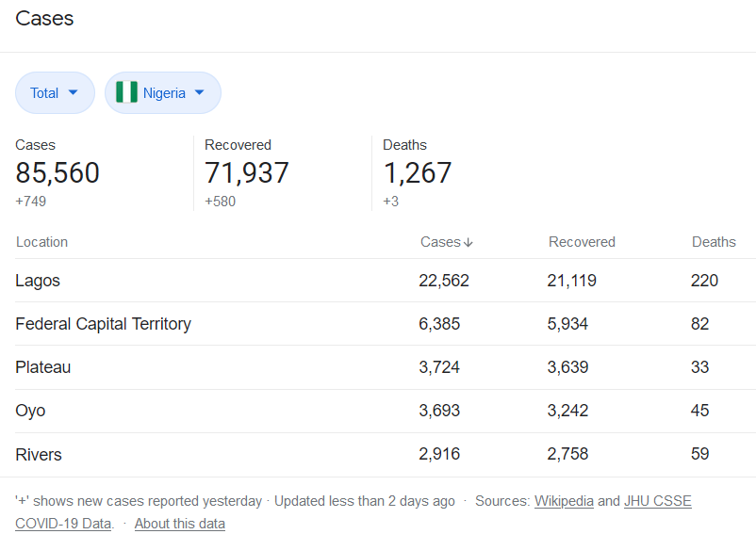The width and height of the screenshot is (756, 534).
Task: Select the Rivers location row
Action: (x=39, y=455)
